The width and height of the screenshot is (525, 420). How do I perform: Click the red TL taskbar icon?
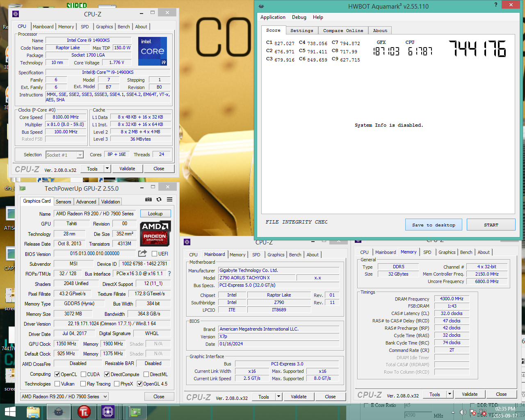click(x=84, y=412)
